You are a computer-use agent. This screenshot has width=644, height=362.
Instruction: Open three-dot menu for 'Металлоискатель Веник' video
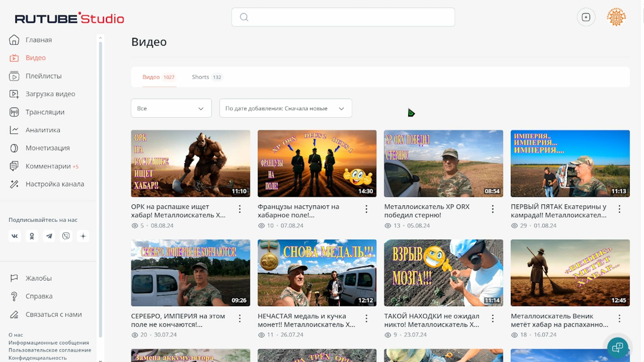point(619,318)
